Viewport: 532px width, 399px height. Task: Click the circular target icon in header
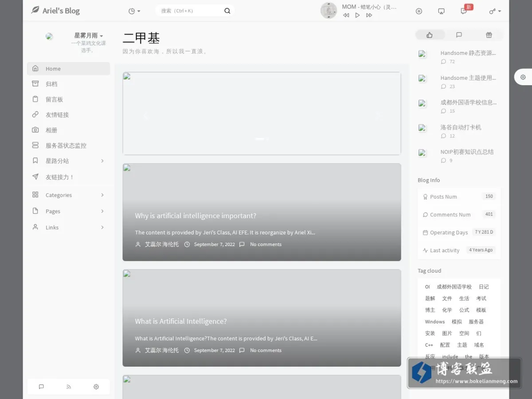(419, 11)
